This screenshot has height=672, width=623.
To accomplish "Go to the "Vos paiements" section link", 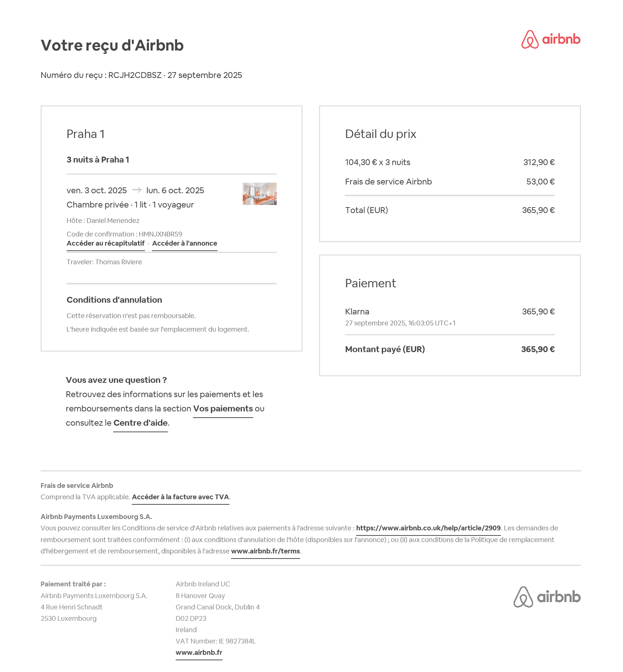I will [223, 409].
